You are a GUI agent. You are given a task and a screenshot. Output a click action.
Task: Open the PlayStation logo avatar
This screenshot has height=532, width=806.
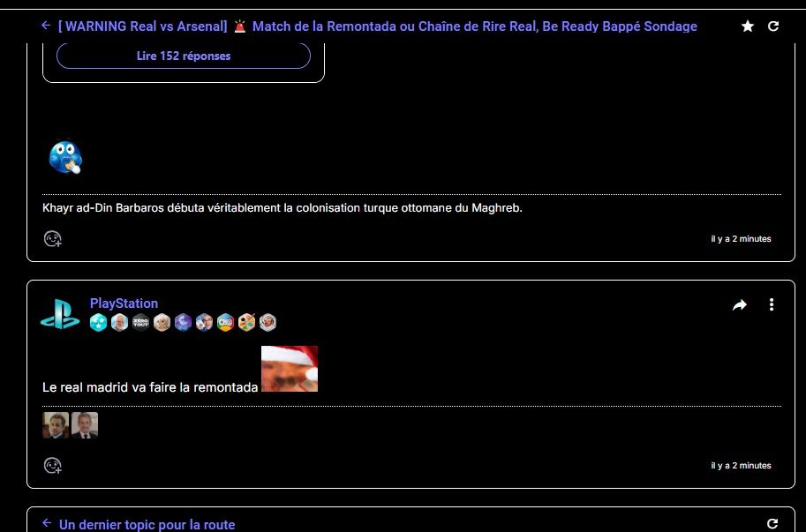pos(60,313)
